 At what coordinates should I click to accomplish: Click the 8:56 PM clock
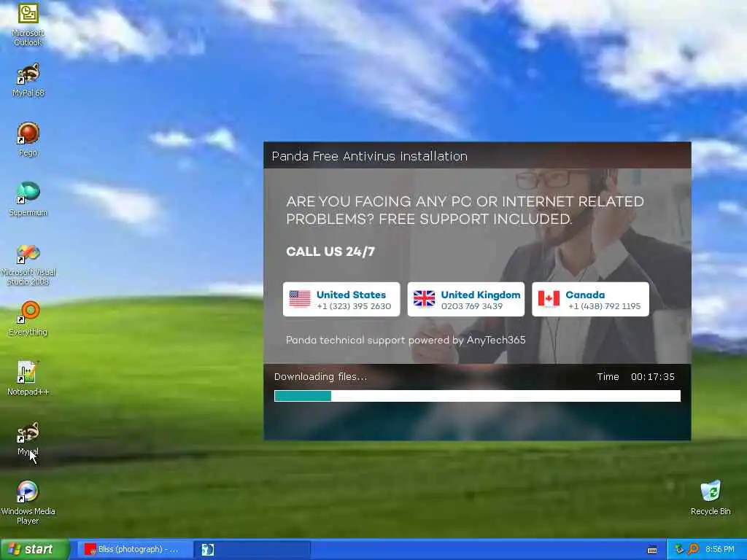tap(719, 549)
